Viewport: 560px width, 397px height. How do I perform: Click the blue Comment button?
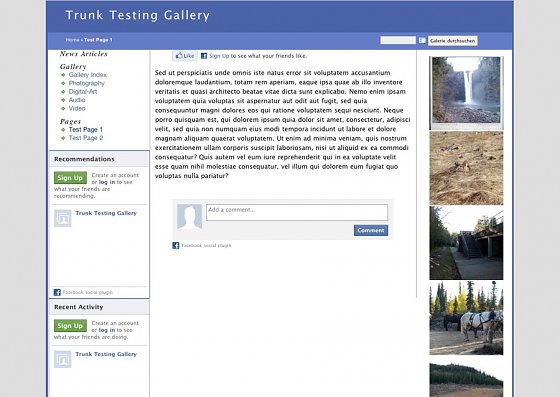coord(371,230)
